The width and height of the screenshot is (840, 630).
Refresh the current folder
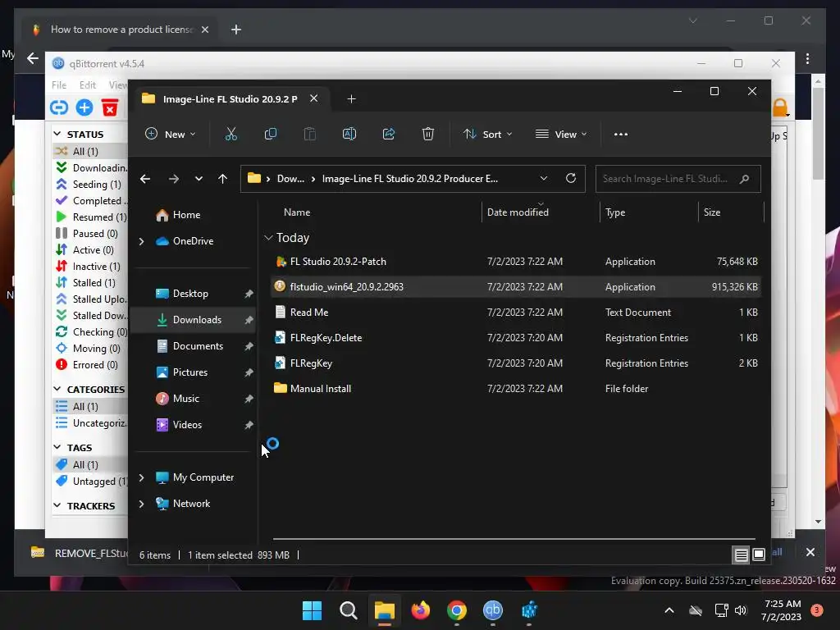click(571, 178)
